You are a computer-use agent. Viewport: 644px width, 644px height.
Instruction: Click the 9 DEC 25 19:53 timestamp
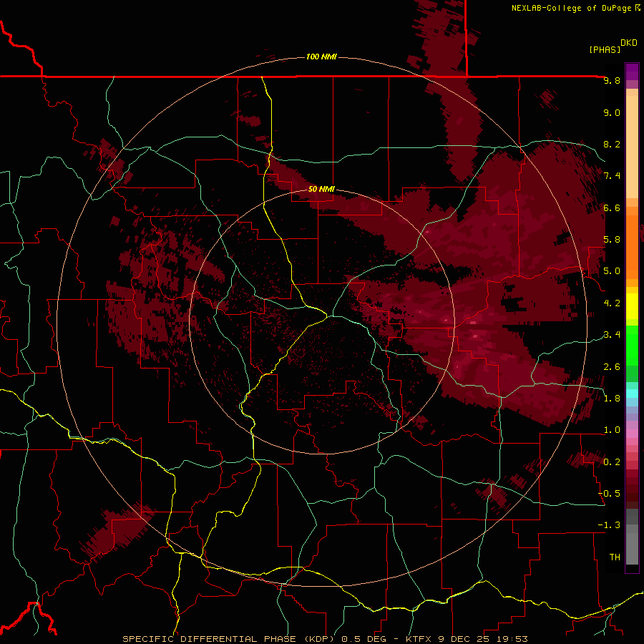coord(482,639)
